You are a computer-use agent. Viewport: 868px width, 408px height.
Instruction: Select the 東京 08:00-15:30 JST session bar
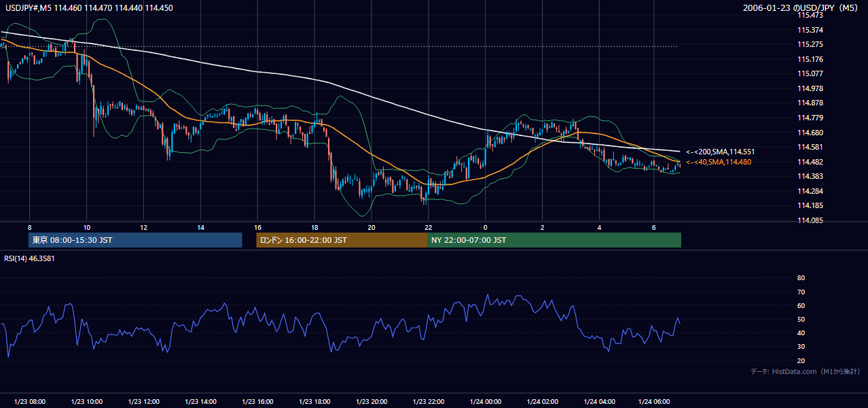pos(135,240)
